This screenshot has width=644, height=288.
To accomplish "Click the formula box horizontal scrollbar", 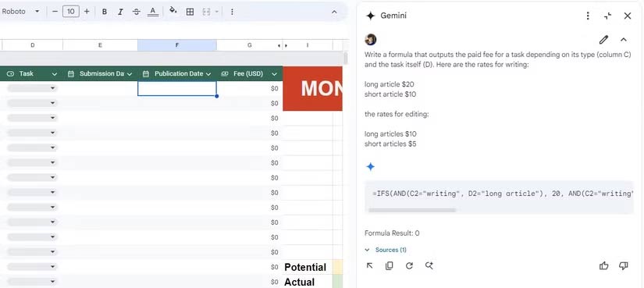I will (412, 210).
